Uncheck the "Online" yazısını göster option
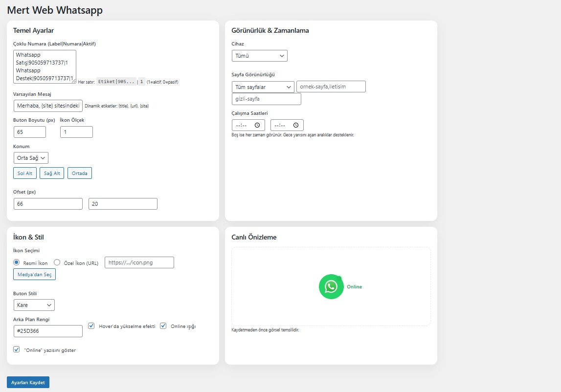Screen dimensions: 561x392 17,349
